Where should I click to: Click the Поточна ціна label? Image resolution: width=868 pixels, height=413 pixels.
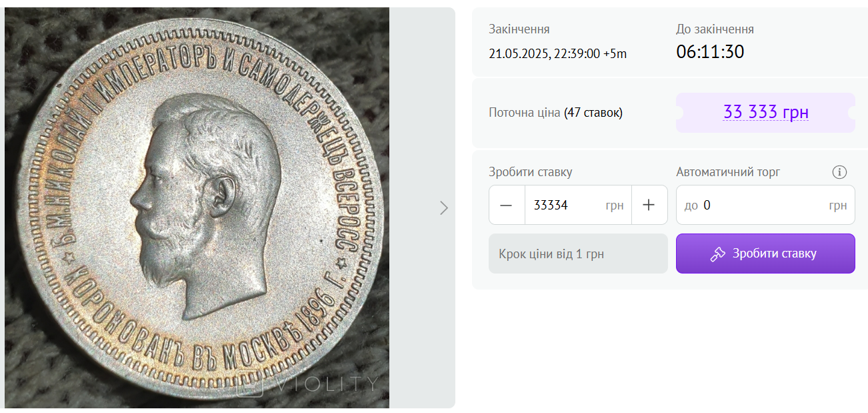click(x=524, y=113)
